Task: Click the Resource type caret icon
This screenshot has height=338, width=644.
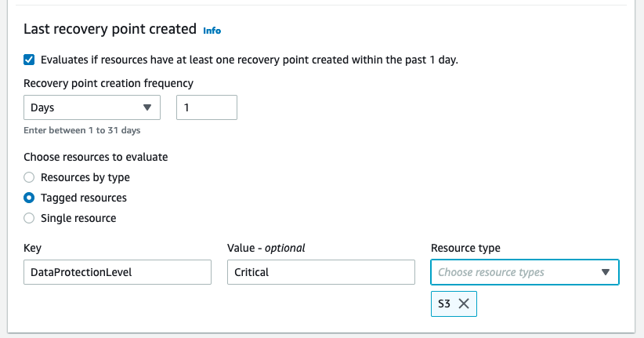Action: coord(605,272)
